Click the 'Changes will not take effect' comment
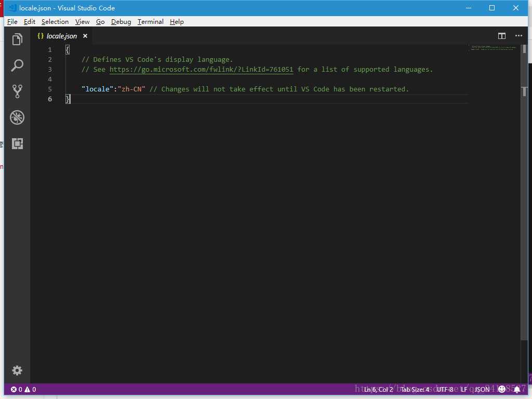 point(279,89)
